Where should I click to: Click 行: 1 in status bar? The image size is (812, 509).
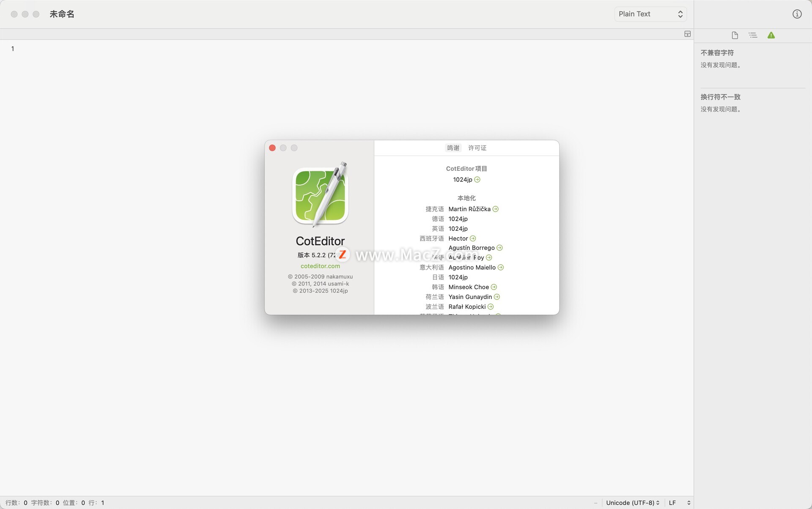pos(96,503)
